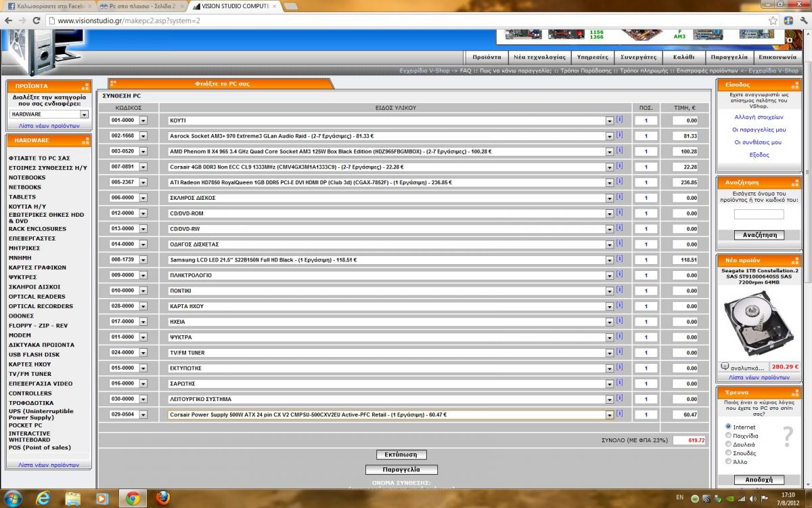Click info icon for Corsair 4GB DDR3 row
Screen dimensions: 812x508
click(619, 166)
